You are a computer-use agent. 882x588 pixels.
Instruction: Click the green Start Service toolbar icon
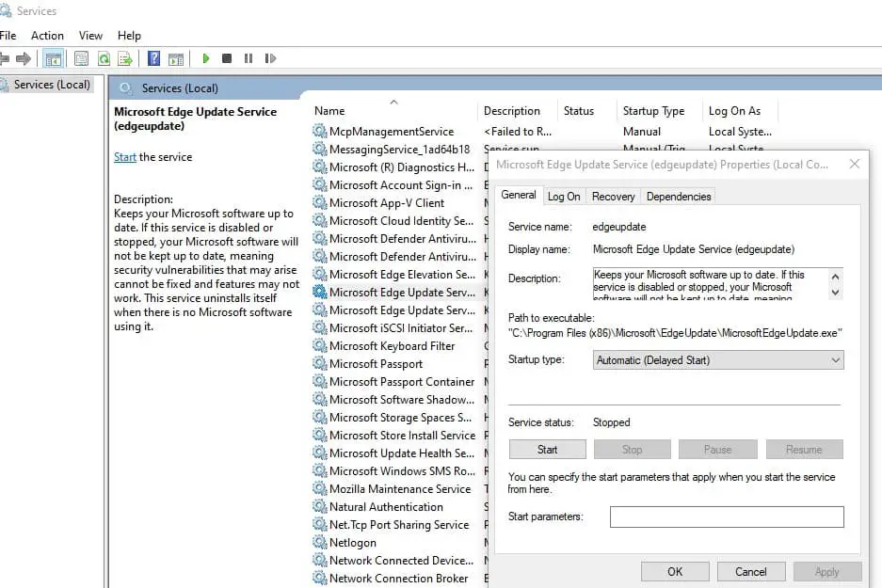click(x=206, y=58)
